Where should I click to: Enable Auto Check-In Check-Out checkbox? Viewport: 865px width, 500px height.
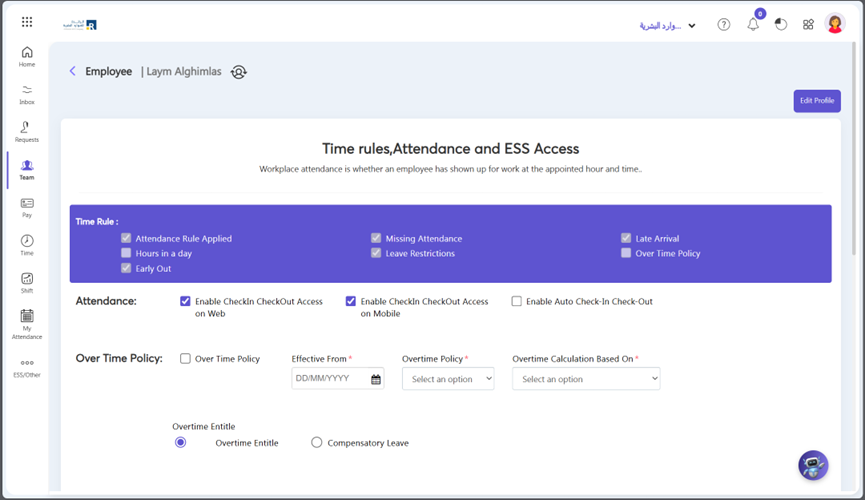517,301
